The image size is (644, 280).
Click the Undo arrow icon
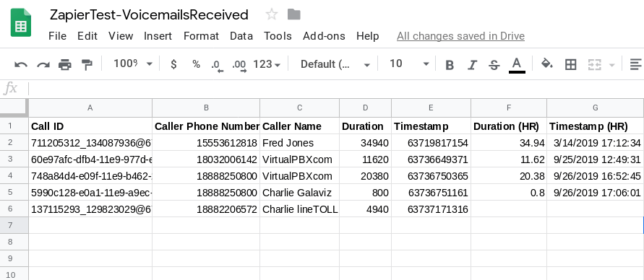click(x=21, y=64)
